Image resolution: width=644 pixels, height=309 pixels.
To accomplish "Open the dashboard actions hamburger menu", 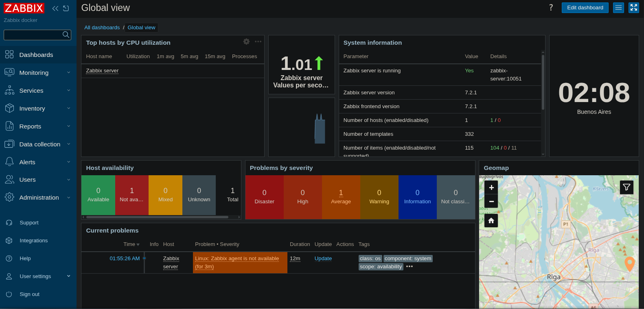I will [618, 8].
